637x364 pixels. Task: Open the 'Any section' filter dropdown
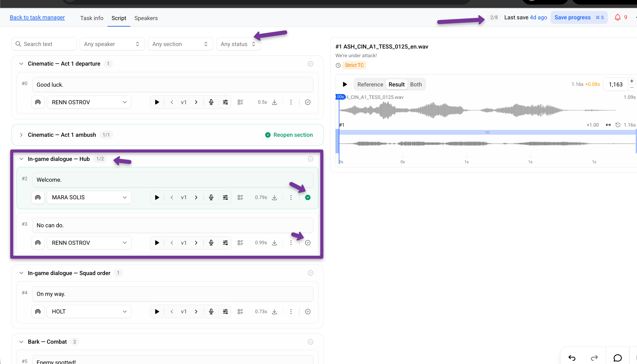pyautogui.click(x=180, y=44)
